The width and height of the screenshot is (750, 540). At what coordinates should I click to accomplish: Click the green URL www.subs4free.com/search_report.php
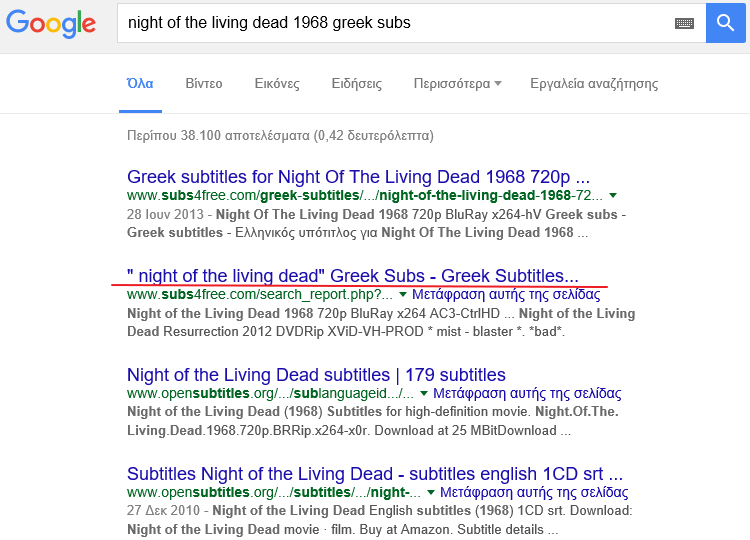pos(260,294)
